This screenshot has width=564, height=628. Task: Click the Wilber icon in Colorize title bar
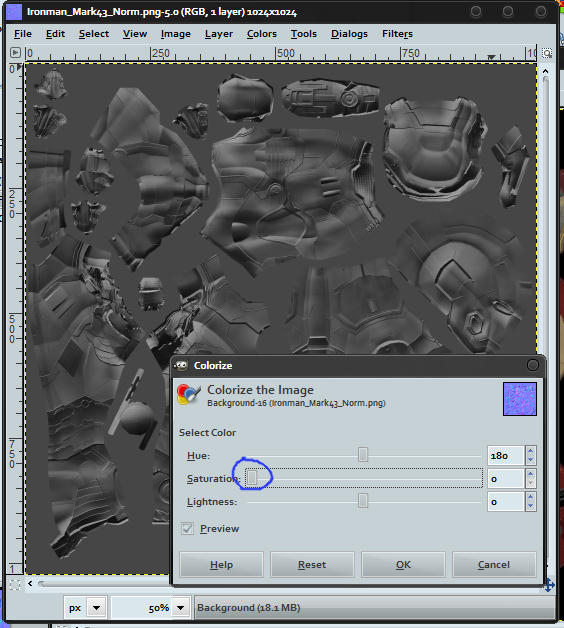[181, 365]
